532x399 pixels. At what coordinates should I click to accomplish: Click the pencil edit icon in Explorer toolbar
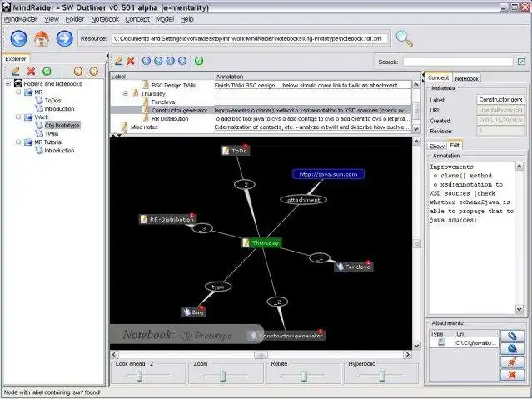click(16, 72)
